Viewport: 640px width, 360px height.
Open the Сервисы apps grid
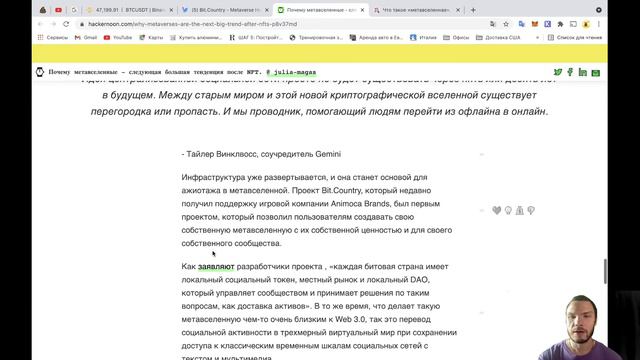[53, 38]
